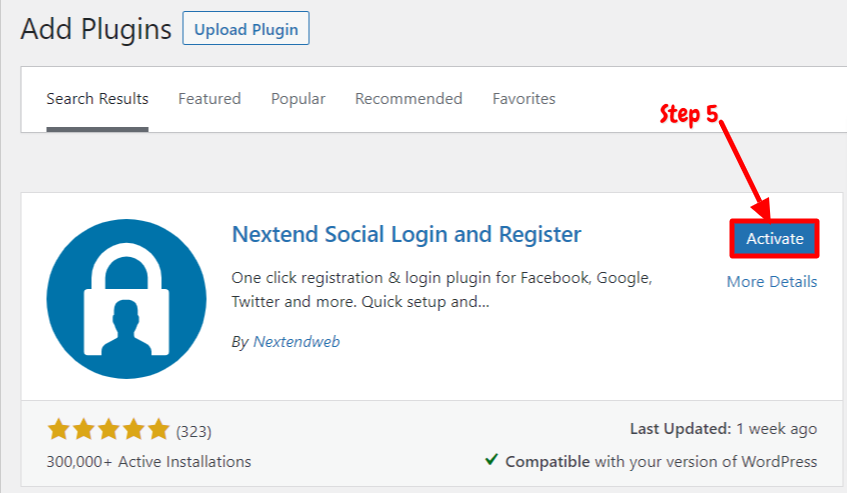This screenshot has width=847, height=493.
Task: Click the plugin description paragraph
Action: point(442,289)
